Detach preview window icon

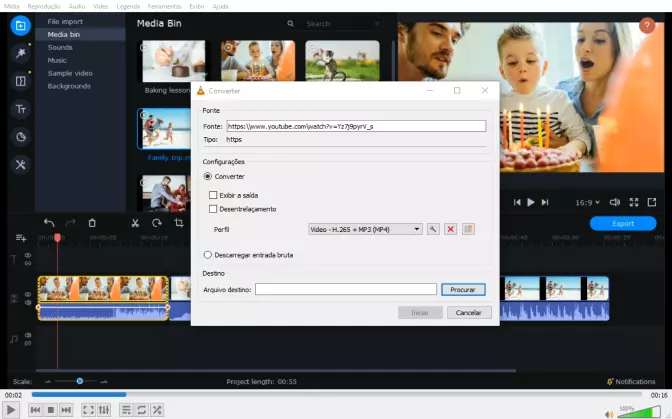(652, 202)
